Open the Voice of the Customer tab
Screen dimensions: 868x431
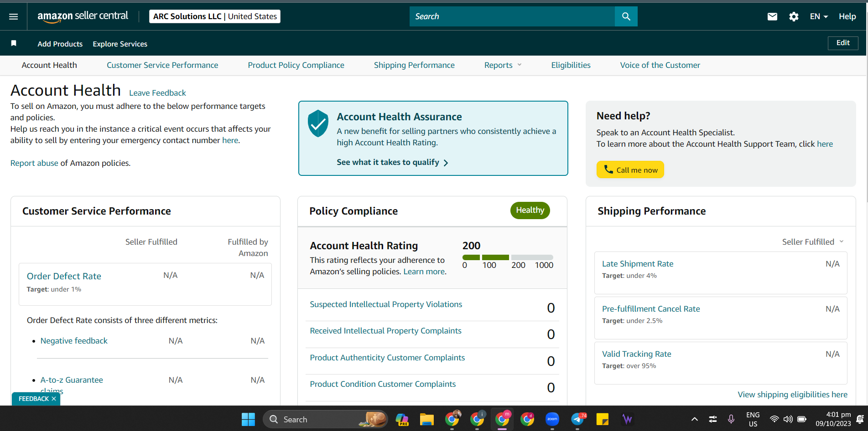tap(660, 65)
